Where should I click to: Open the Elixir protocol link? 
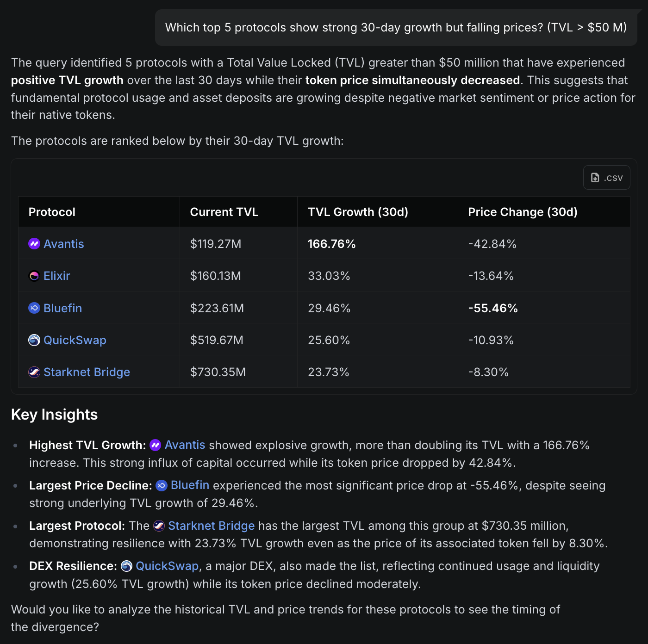pyautogui.click(x=57, y=276)
